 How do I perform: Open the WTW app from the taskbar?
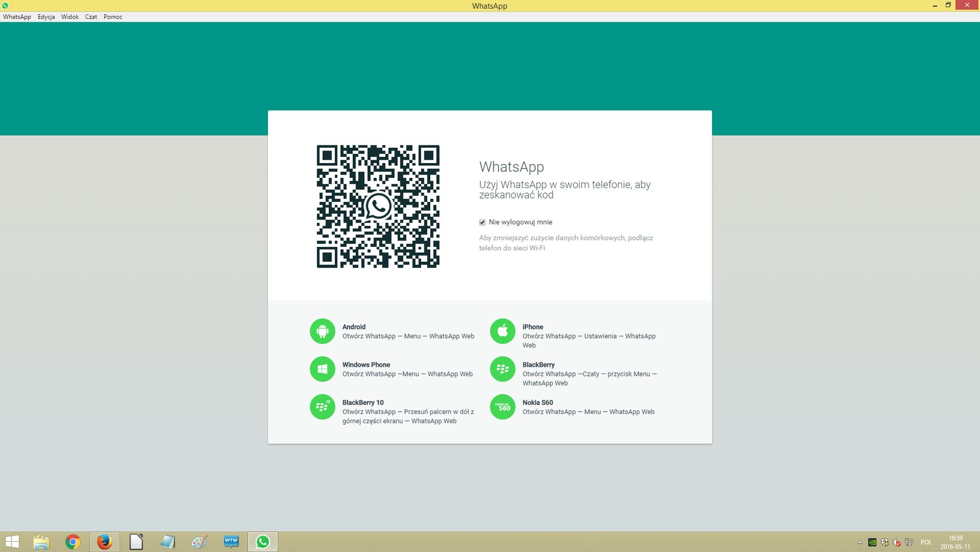coord(231,542)
